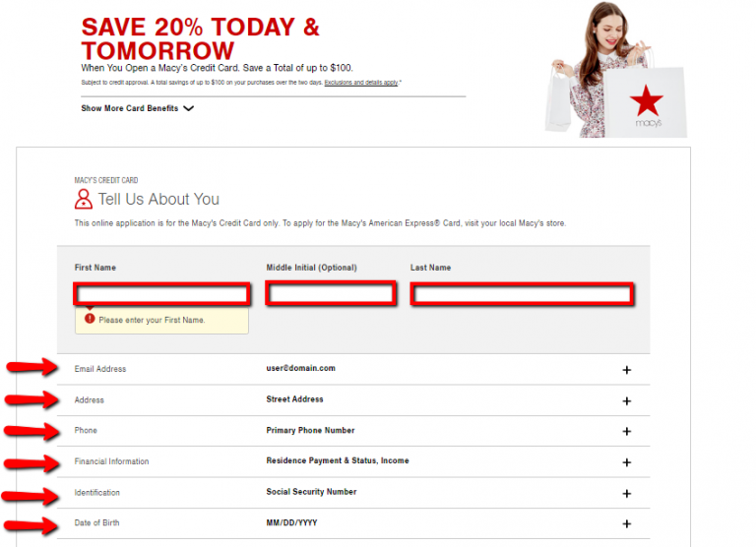Image resolution: width=756 pixels, height=547 pixels.
Task: Click Show More Card Benefits text
Action: click(x=130, y=108)
